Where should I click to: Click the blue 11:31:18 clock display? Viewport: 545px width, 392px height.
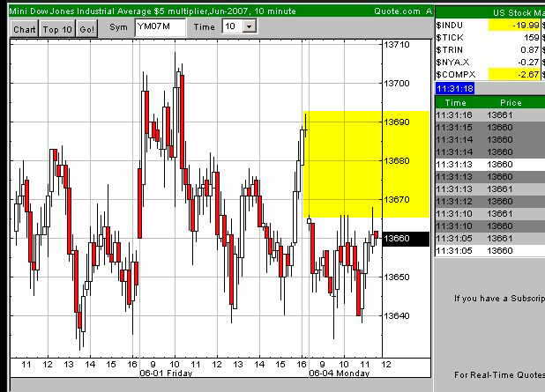click(x=455, y=89)
